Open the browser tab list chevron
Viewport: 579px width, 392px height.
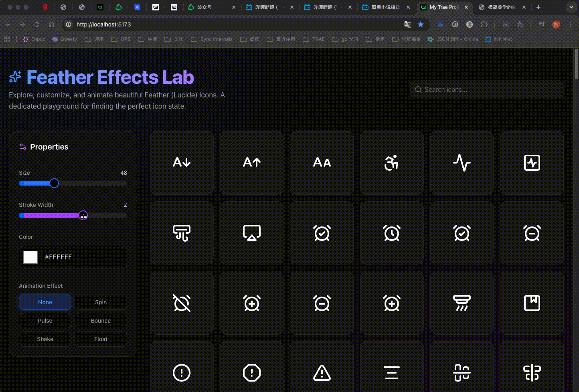click(x=571, y=7)
